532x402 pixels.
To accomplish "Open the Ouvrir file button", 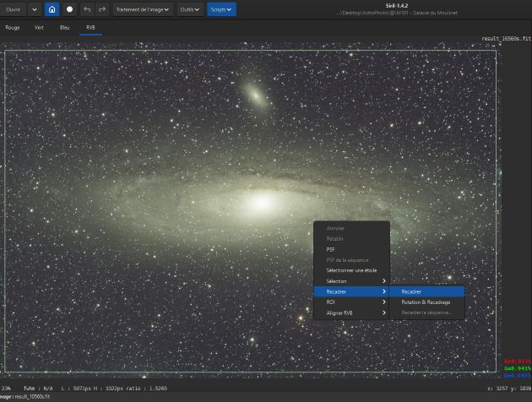I will coord(13,9).
